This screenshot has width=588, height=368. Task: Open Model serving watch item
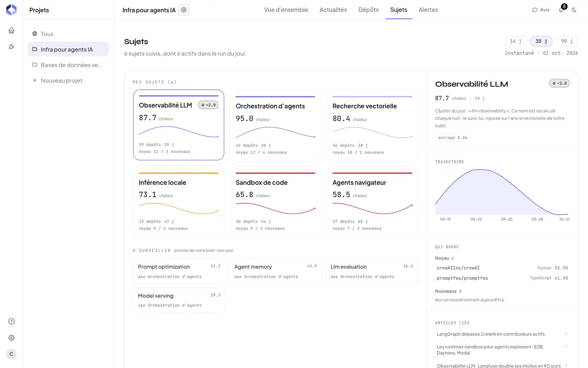click(179, 300)
